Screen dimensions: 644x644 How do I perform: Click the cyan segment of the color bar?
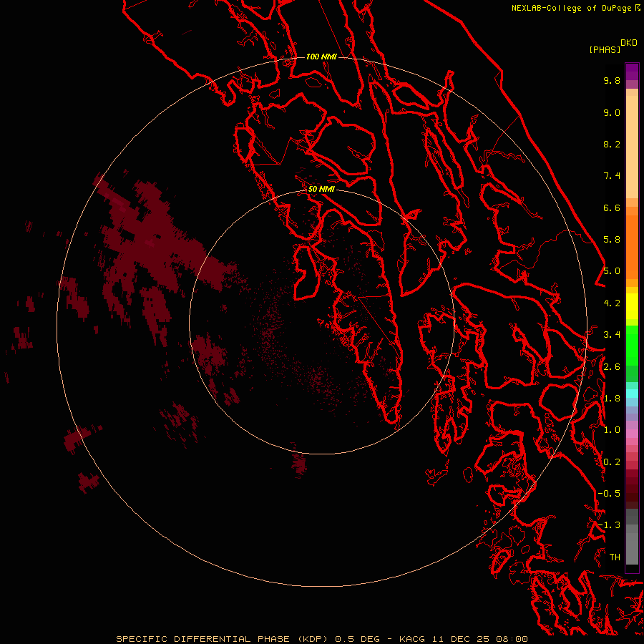coord(632,394)
